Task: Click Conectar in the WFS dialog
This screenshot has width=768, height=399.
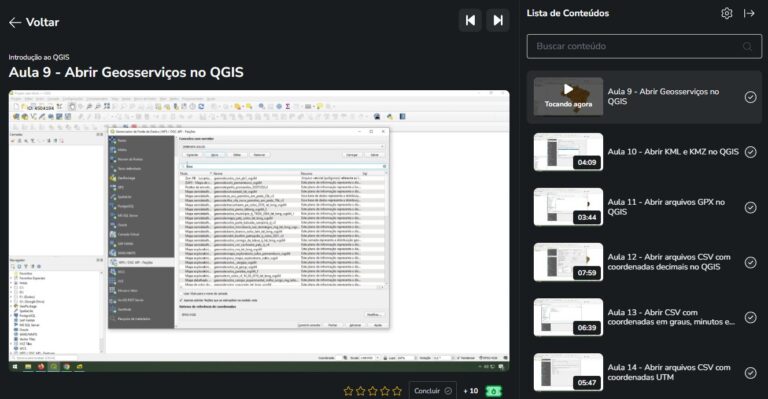Action: [192, 155]
